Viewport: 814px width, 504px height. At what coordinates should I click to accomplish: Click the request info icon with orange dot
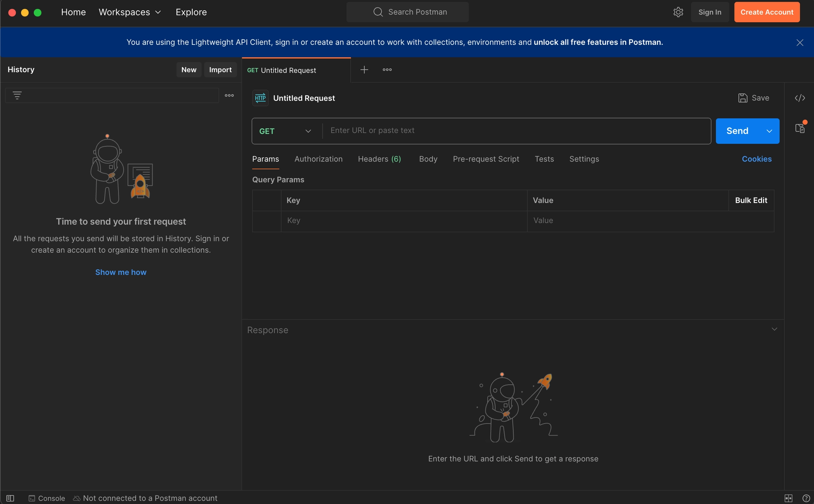tap(800, 128)
